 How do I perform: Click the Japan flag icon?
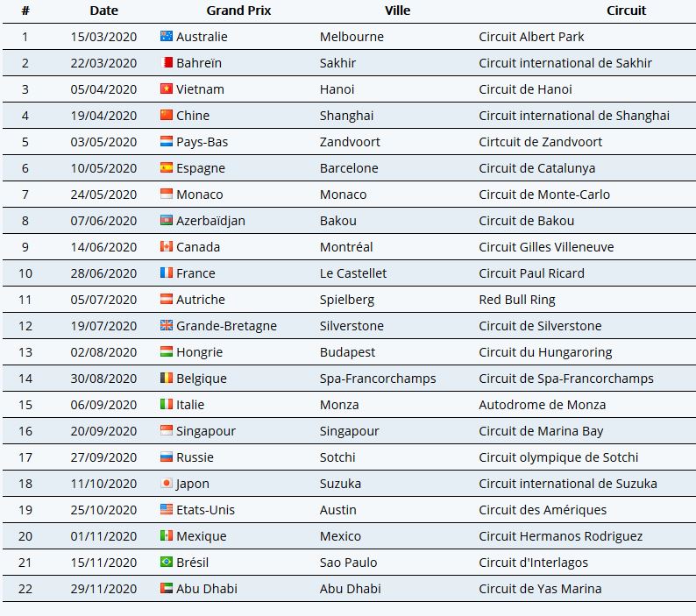click(167, 483)
